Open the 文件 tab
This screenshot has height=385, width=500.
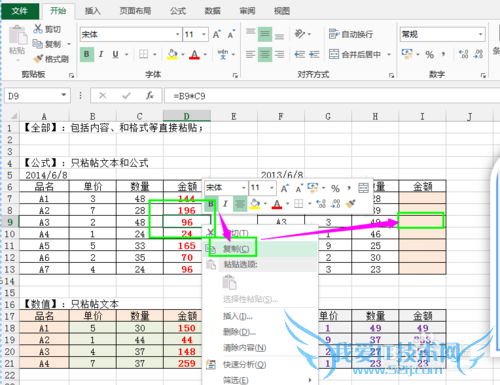tap(20, 11)
